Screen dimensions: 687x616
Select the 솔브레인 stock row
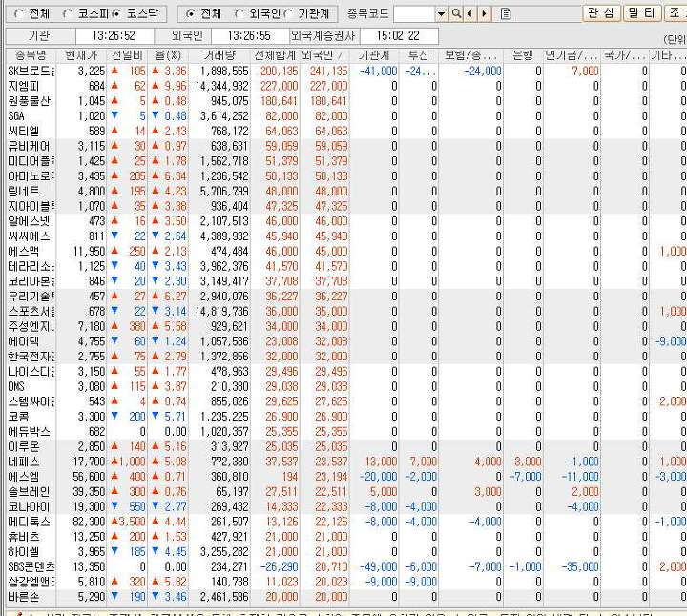(346, 492)
